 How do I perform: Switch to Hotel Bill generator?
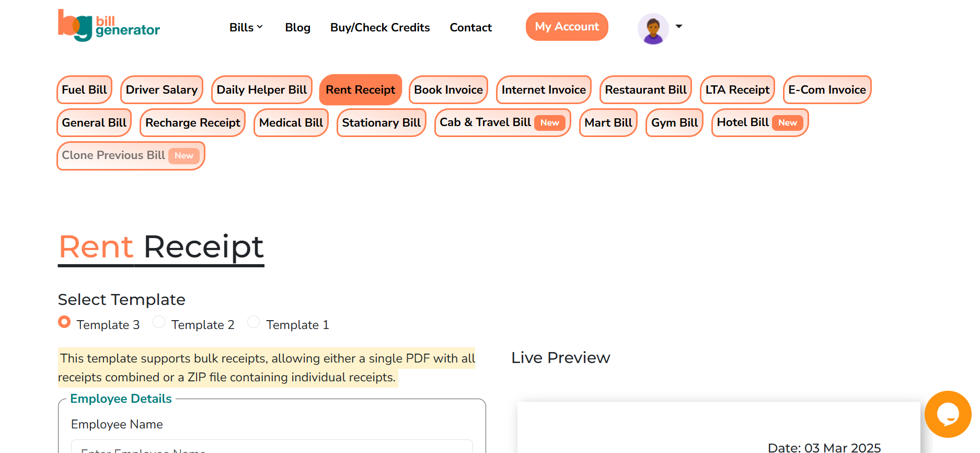coord(759,122)
